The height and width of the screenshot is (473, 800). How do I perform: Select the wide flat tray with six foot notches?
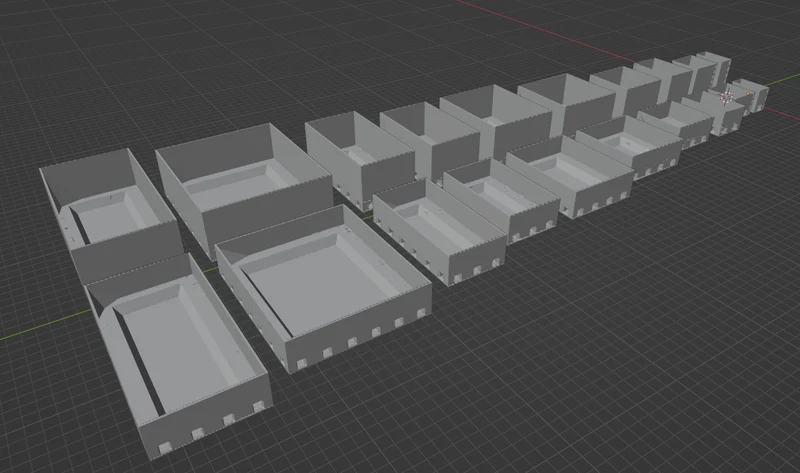tap(323, 288)
